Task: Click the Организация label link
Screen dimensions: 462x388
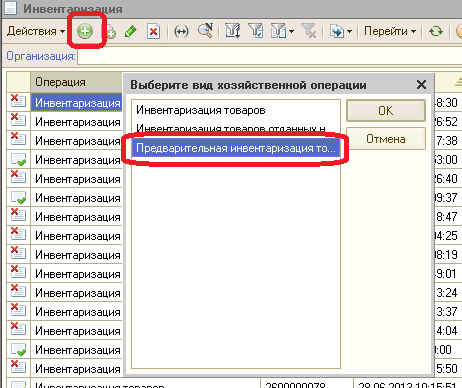Action: 41,56
